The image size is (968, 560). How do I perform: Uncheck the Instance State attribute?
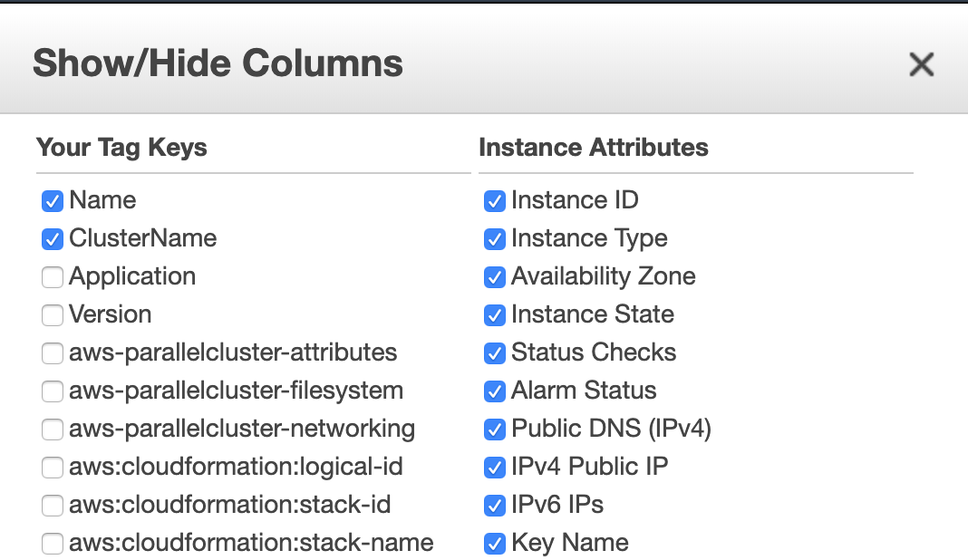[x=494, y=315]
